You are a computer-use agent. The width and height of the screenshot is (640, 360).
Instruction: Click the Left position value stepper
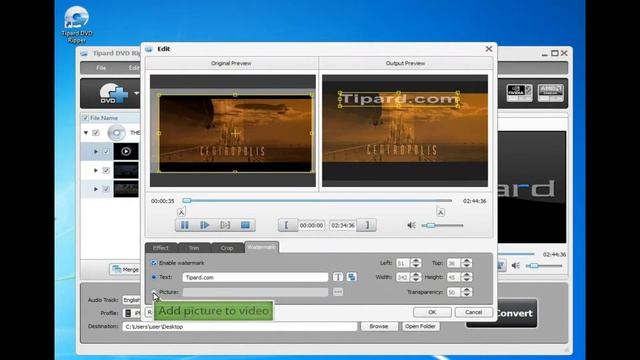416,263
